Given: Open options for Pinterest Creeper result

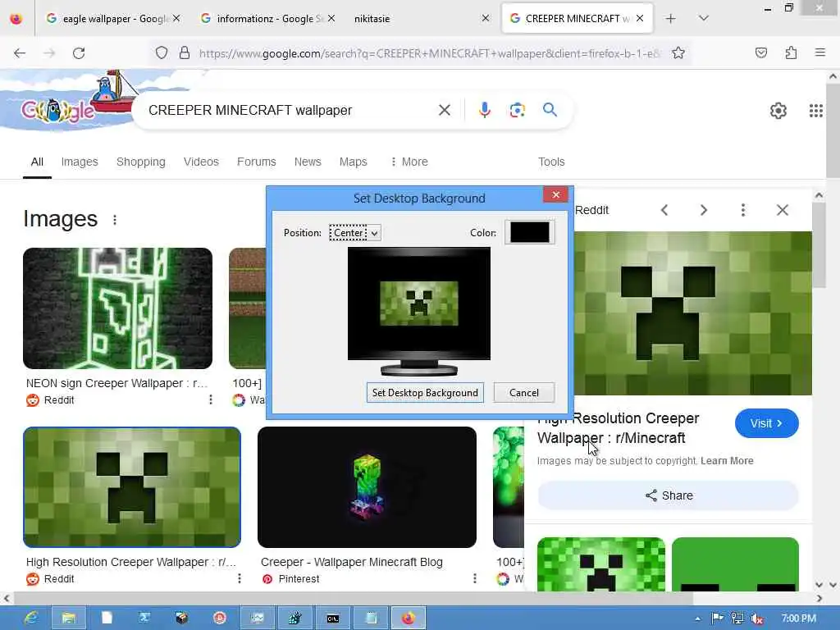Looking at the screenshot, I should [x=475, y=578].
